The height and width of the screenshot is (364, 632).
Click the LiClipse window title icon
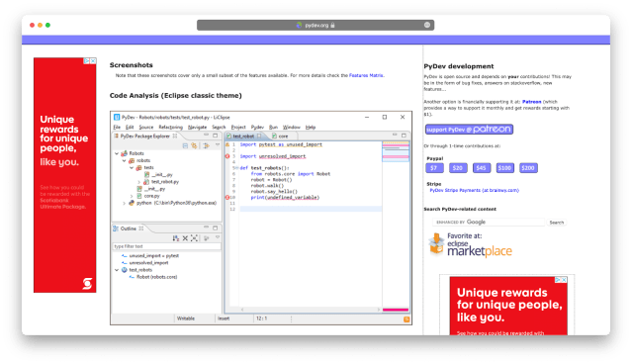pos(117,118)
